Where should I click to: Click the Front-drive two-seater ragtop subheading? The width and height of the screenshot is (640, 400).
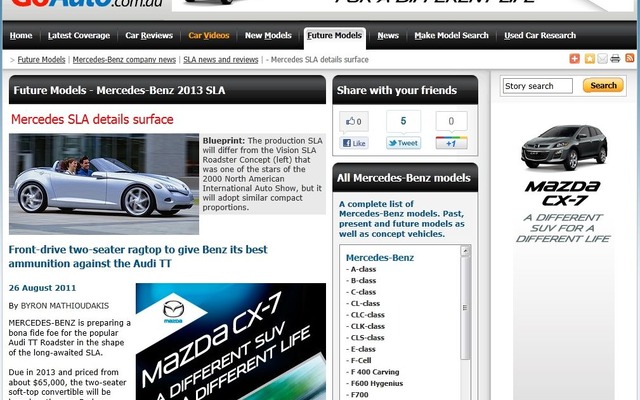(x=138, y=257)
